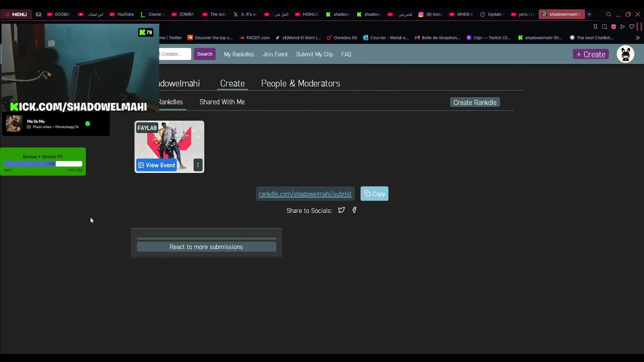
Task: Click the GX Corner controller icon
Action: [x=38, y=14]
